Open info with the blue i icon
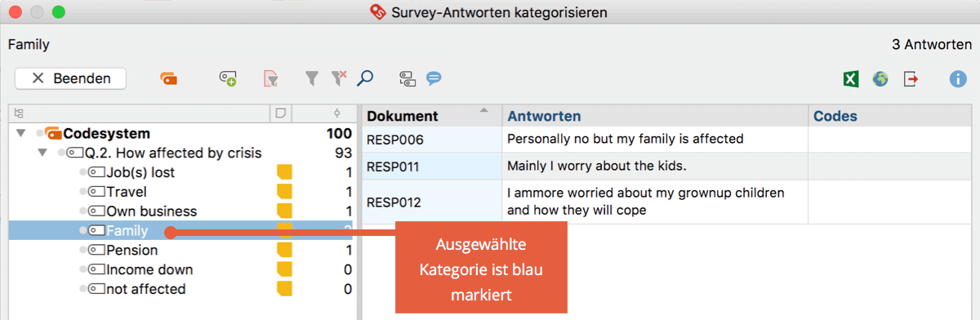The image size is (980, 320). click(x=958, y=79)
